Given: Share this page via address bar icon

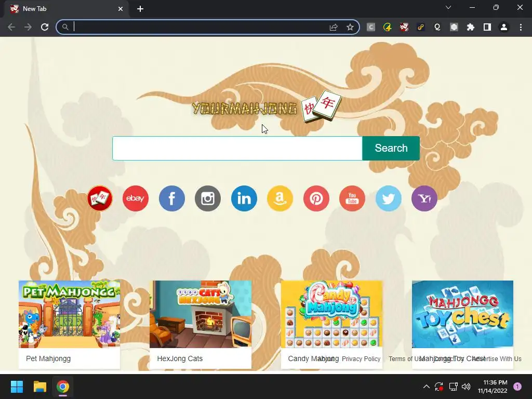Looking at the screenshot, I should click(334, 27).
